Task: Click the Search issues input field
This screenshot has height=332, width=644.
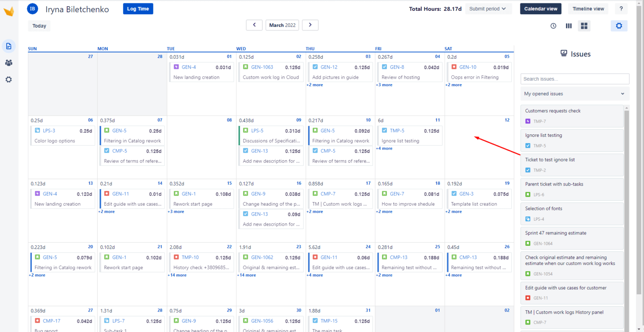Action: [574, 79]
